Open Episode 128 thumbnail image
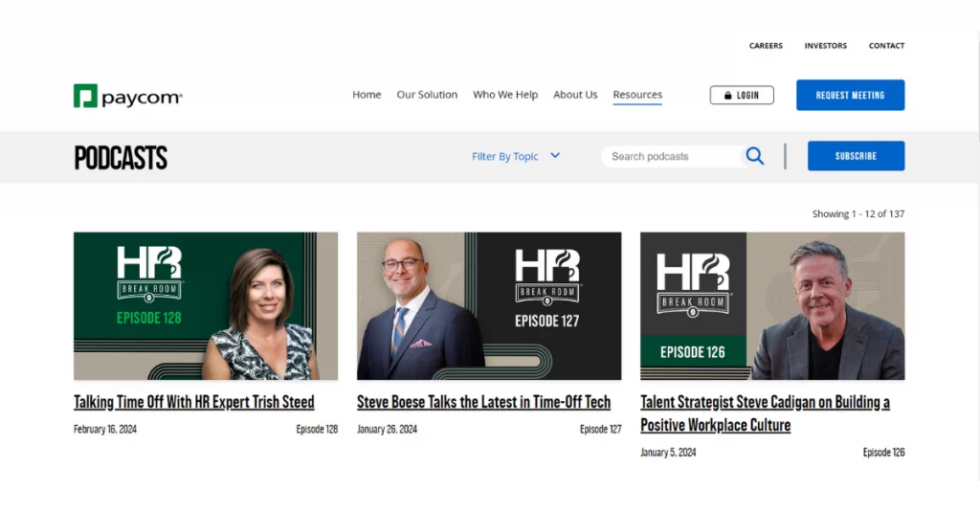The height and width of the screenshot is (513, 980). 206,306
